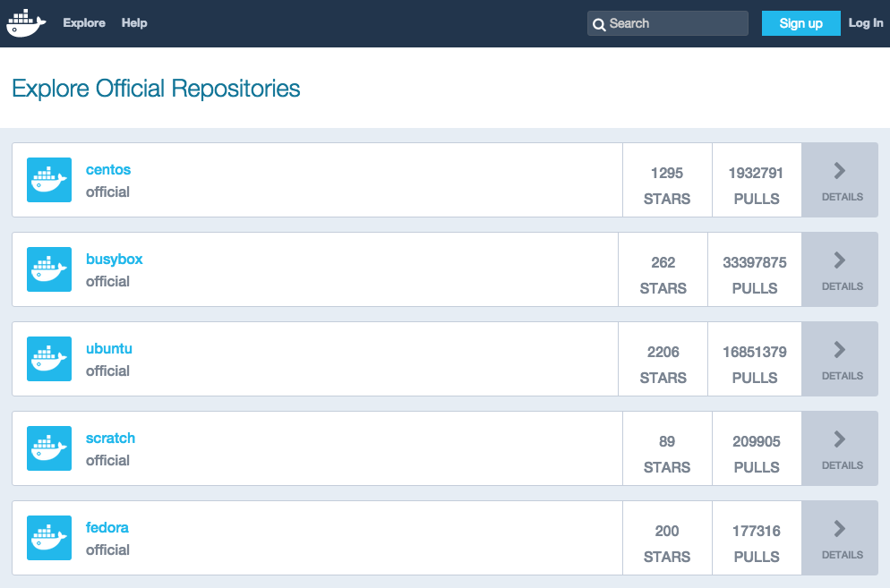Screen dimensions: 890x588
Task: Open the ubuntu repository link
Action: (x=109, y=348)
